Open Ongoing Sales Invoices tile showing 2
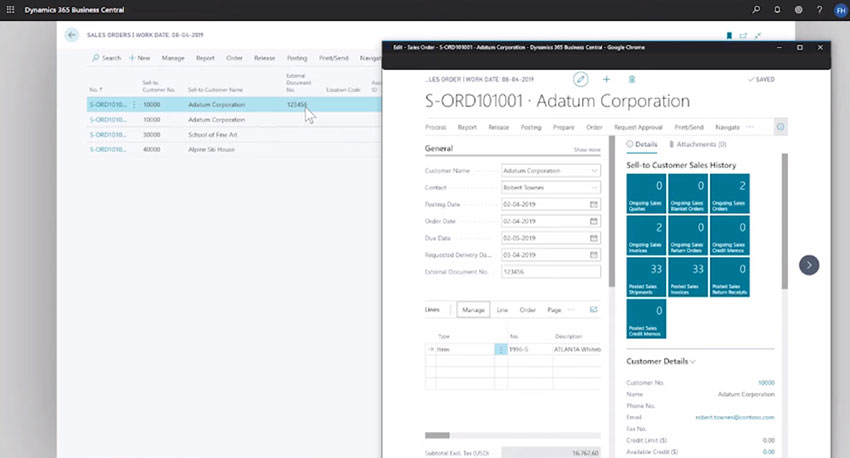Screen dimensions: 850x458 (646, 235)
